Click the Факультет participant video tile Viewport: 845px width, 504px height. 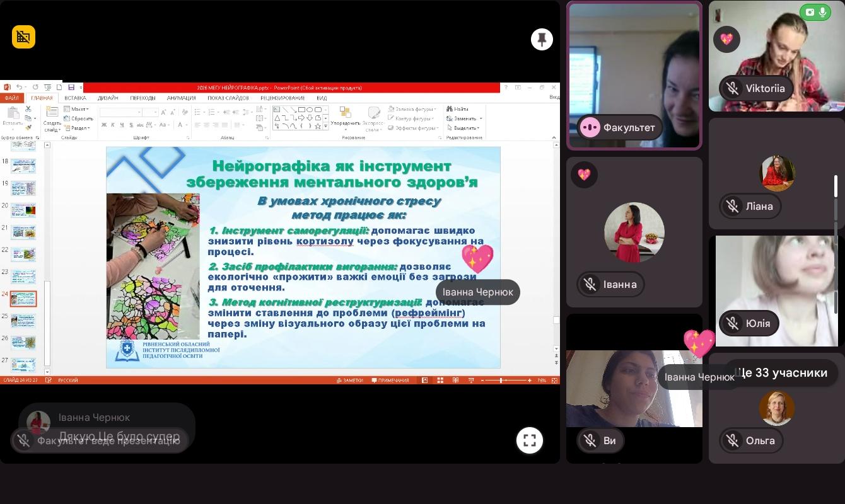634,76
